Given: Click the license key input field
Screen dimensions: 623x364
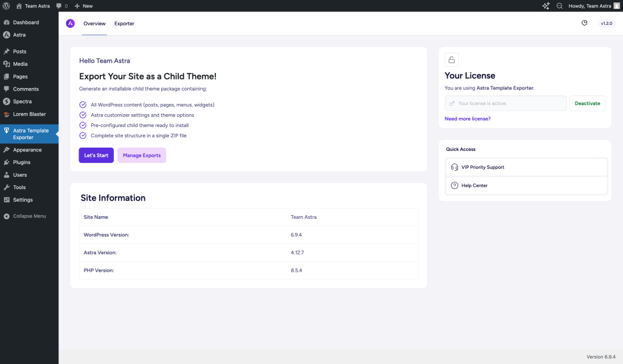Looking at the screenshot, I should click(x=506, y=103).
